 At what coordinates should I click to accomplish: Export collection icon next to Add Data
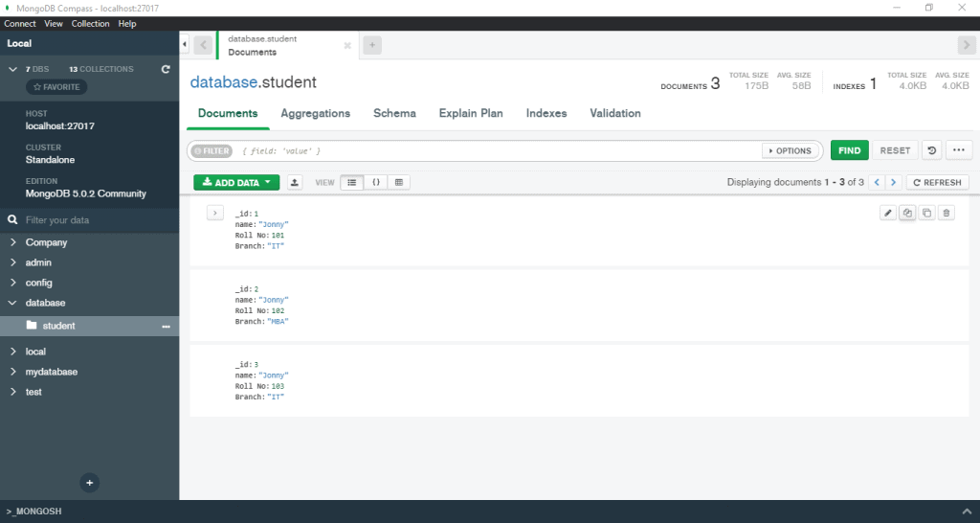295,182
